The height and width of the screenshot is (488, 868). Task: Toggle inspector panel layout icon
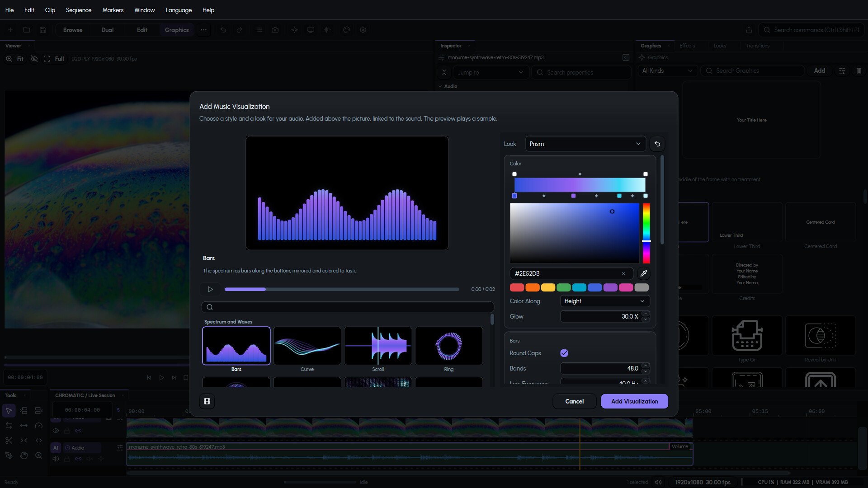[626, 57]
